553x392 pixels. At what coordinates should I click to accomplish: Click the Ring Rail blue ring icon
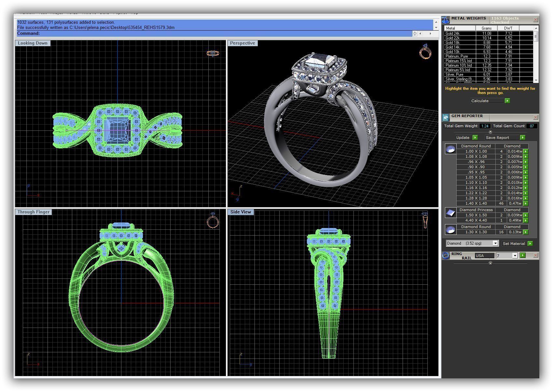click(x=446, y=256)
